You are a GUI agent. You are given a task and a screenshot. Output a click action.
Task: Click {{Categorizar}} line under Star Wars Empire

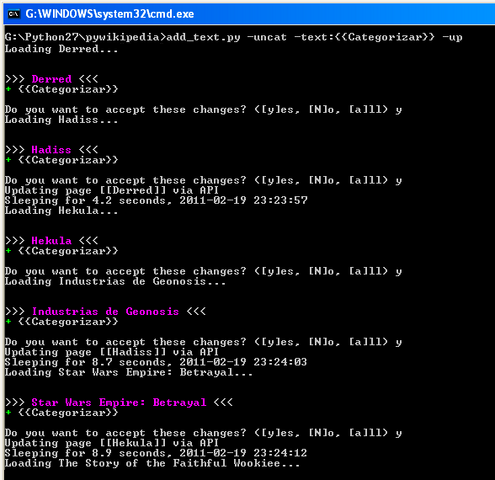pos(62,413)
